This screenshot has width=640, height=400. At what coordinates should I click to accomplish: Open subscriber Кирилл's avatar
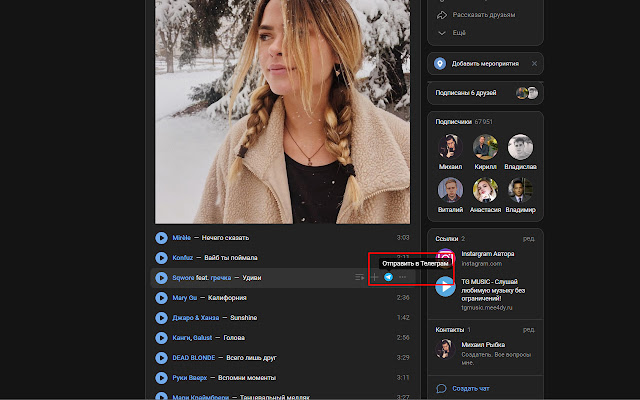tap(485, 147)
